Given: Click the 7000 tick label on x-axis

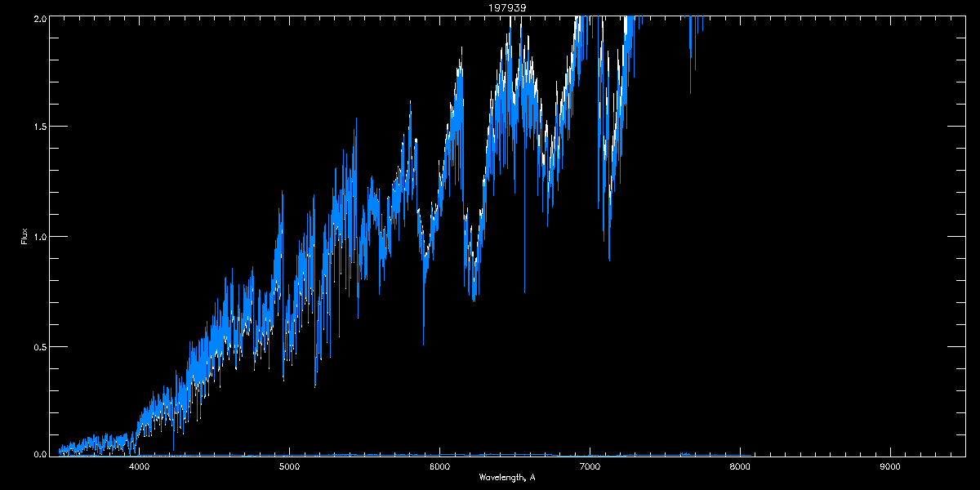Looking at the screenshot, I should [x=590, y=467].
